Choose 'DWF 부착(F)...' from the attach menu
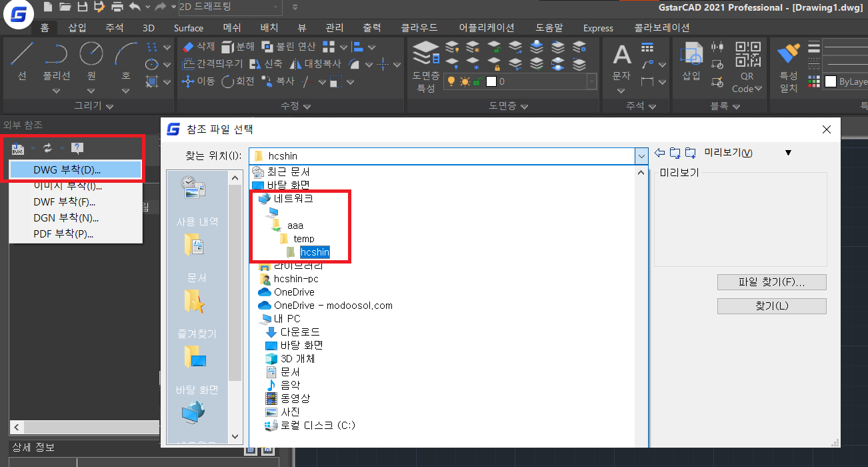This screenshot has width=868, height=467. tap(75, 201)
